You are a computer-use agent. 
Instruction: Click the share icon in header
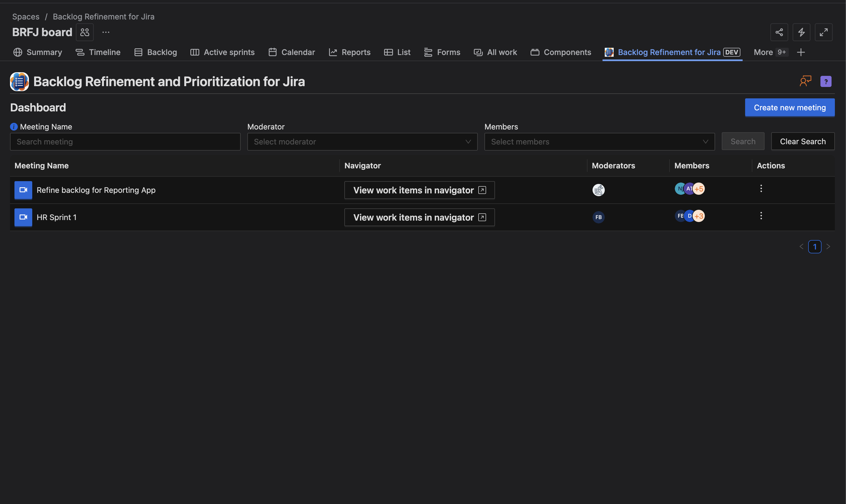click(779, 32)
